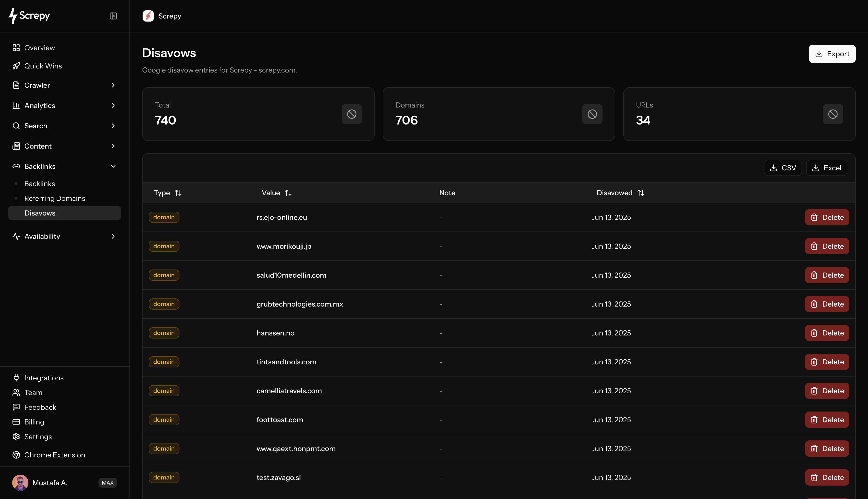868x499 pixels.
Task: Click the Screpy logo in sidebar
Action: coord(29,16)
